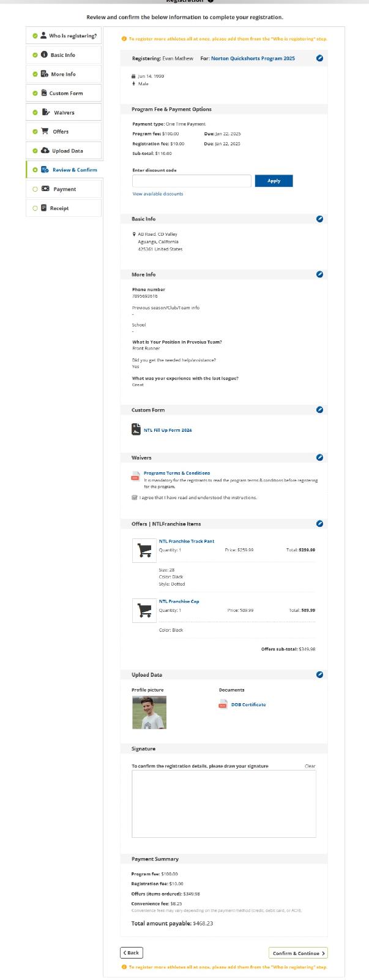The image size is (369, 980).
Task: Toggle the 'I agree that I have read' checkbox
Action: (x=135, y=497)
